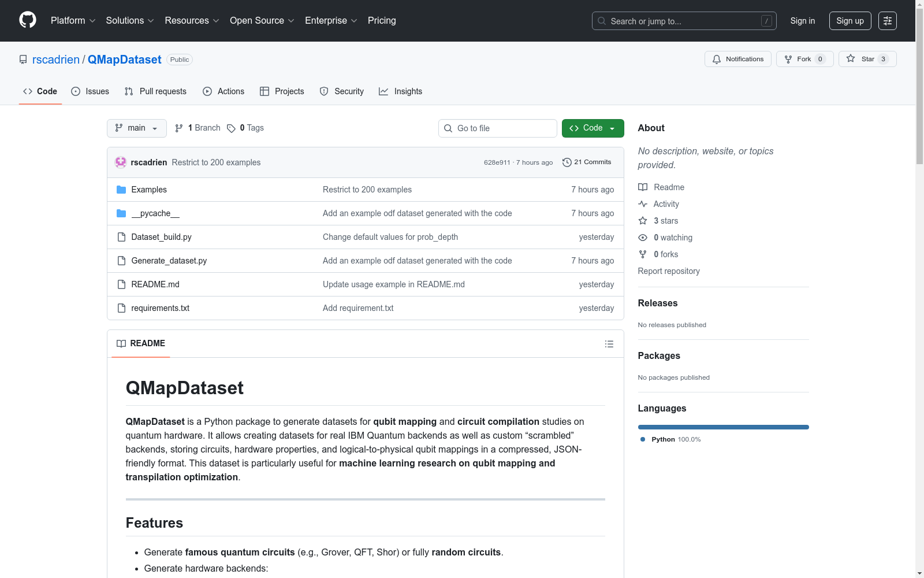The height and width of the screenshot is (578, 924).
Task: Click the blue Python language dot
Action: (x=643, y=439)
